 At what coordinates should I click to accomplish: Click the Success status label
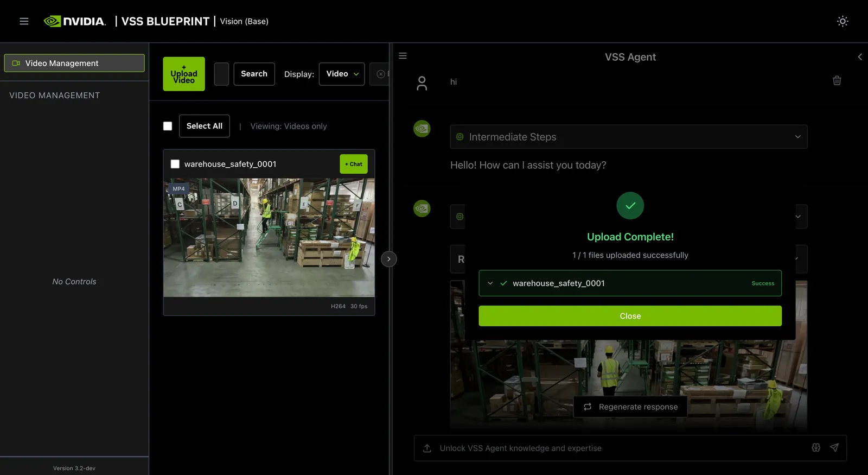[x=763, y=283]
